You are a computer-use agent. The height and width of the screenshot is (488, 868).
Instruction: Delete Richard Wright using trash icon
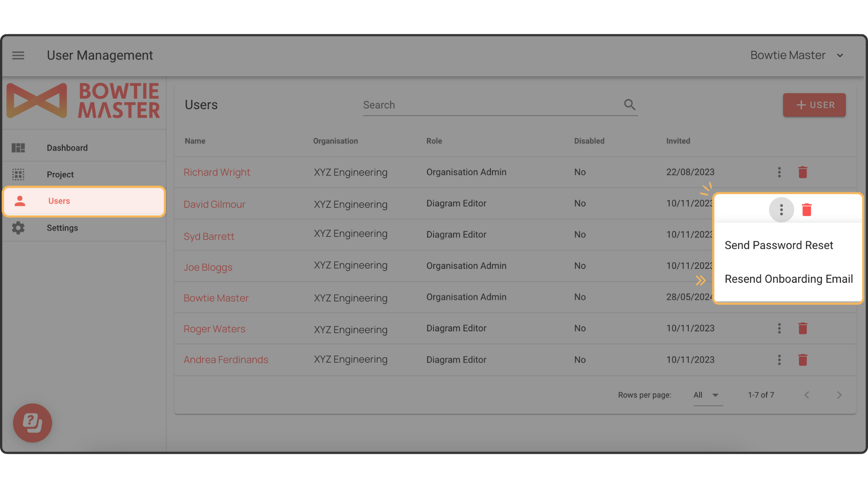tap(802, 172)
